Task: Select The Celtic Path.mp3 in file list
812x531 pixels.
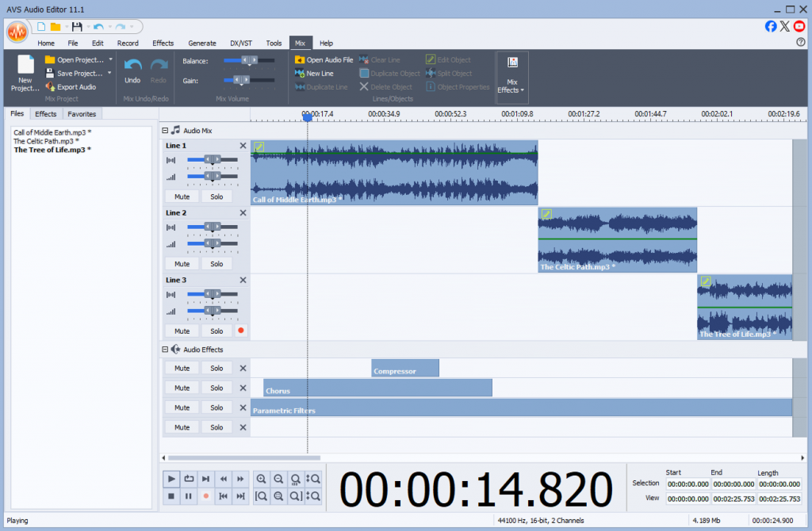Action: tap(45, 141)
